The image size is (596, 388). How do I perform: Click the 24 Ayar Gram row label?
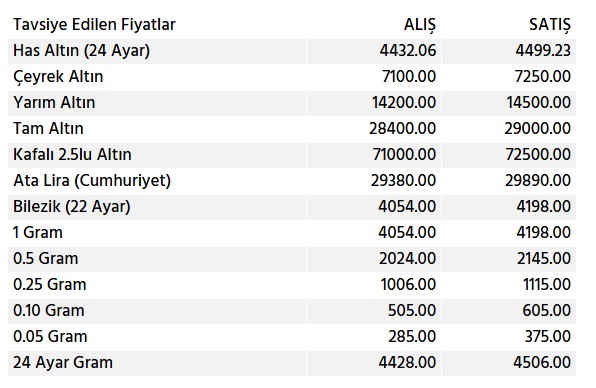(63, 363)
